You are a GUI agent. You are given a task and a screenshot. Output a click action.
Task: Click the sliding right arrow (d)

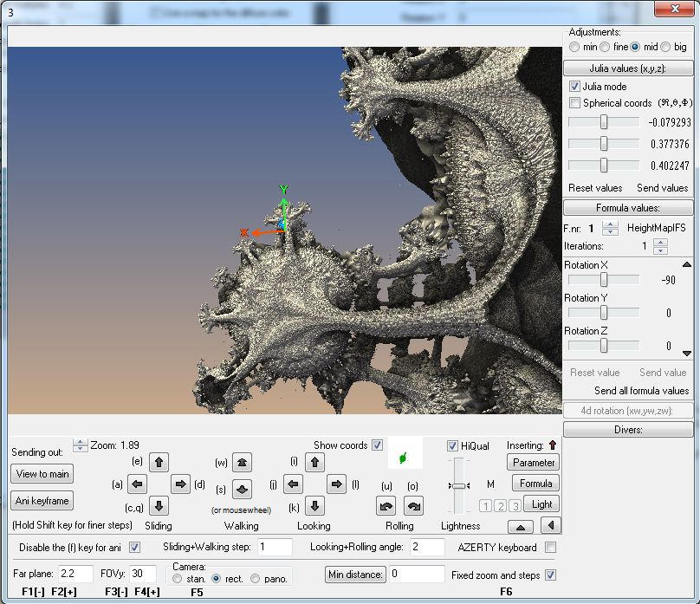coord(180,484)
